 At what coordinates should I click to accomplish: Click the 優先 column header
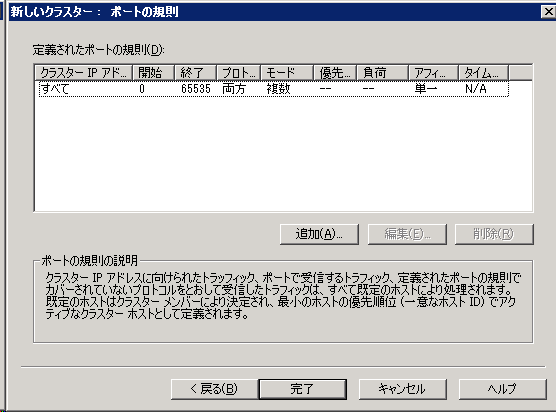[x=335, y=73]
